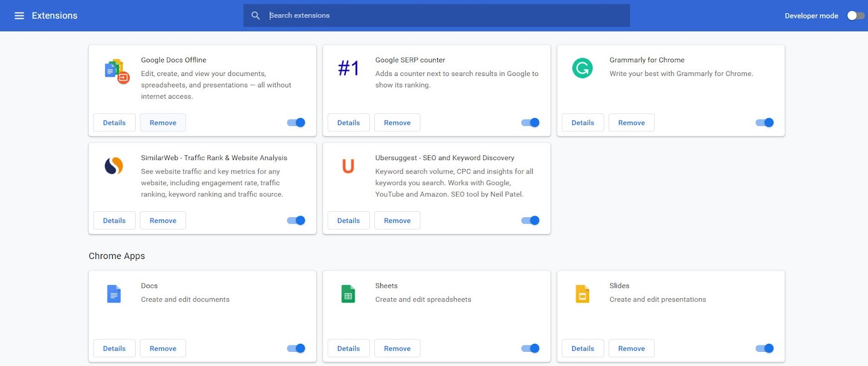Click the Google SERP counter #1 icon
The height and width of the screenshot is (366, 868).
pyautogui.click(x=348, y=68)
